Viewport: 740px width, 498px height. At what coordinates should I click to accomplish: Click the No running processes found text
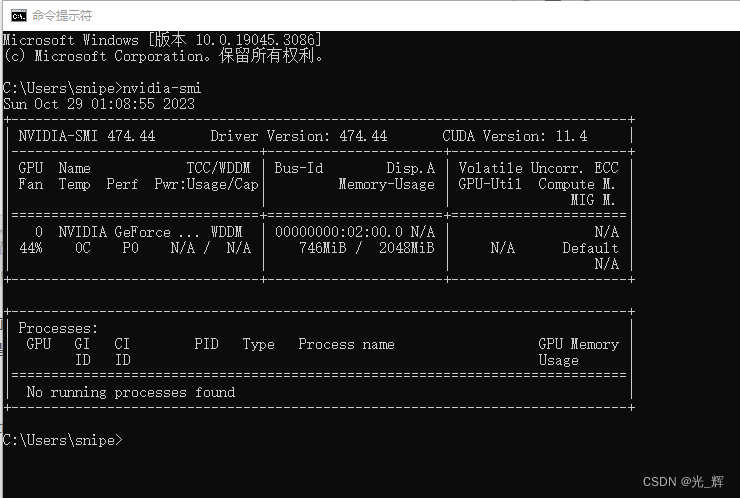tap(131, 392)
